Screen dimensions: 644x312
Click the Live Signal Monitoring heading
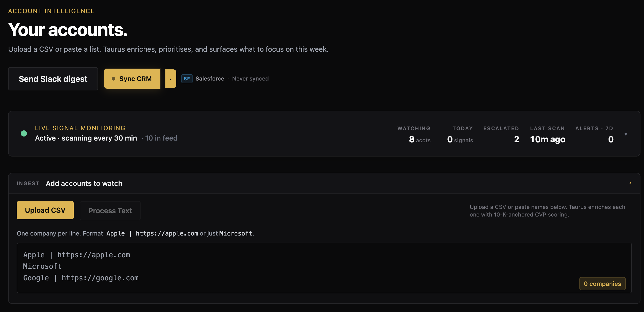[x=80, y=128]
